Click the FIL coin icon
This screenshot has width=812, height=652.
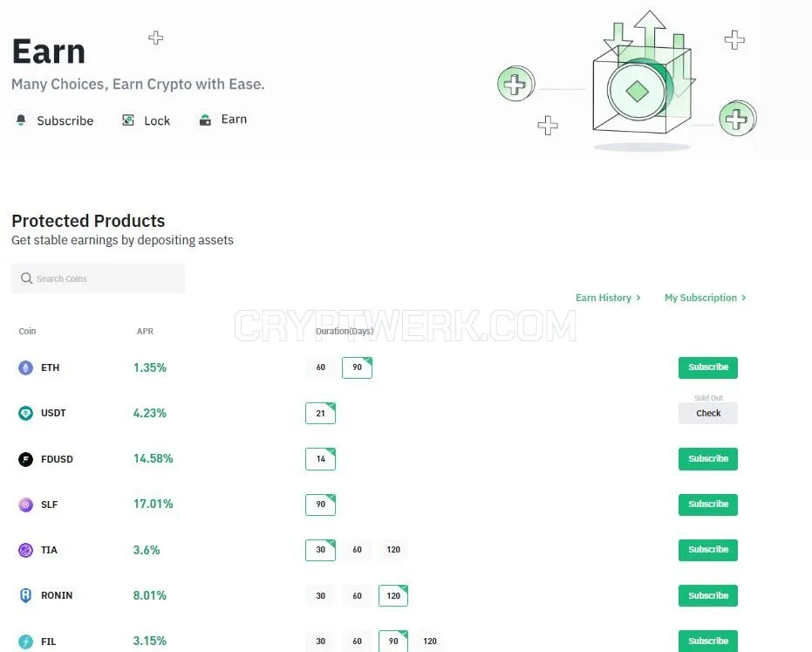(x=25, y=642)
